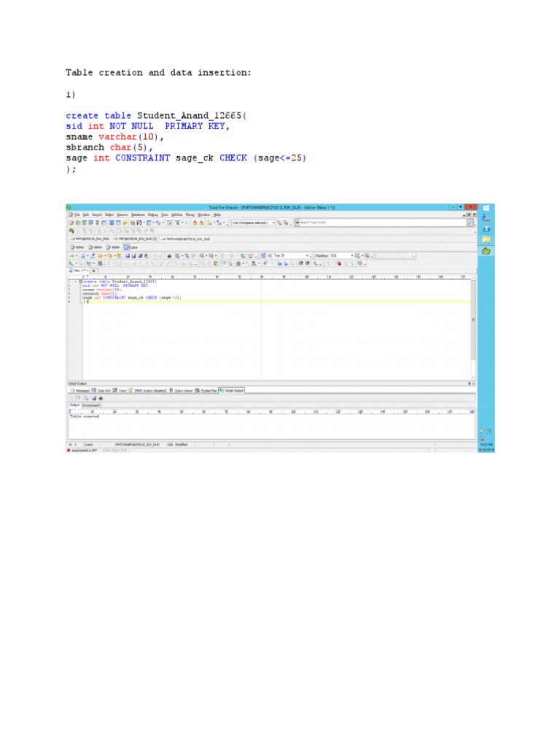Open the Window menu

click(x=204, y=215)
